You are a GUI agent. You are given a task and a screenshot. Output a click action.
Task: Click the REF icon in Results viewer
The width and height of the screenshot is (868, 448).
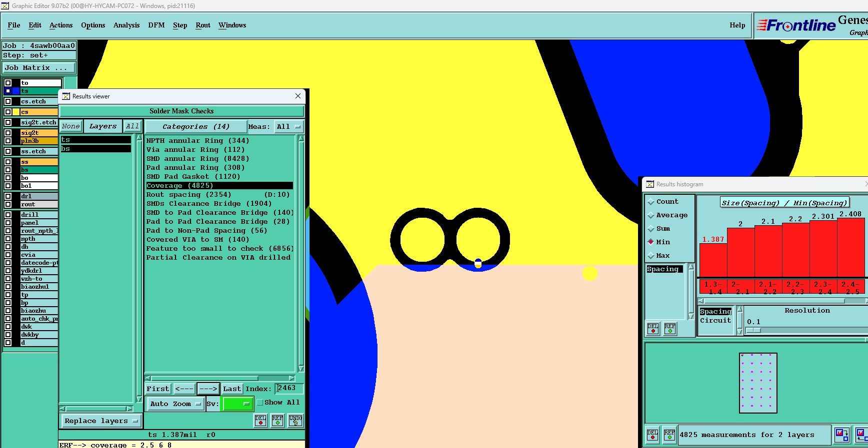(x=277, y=421)
